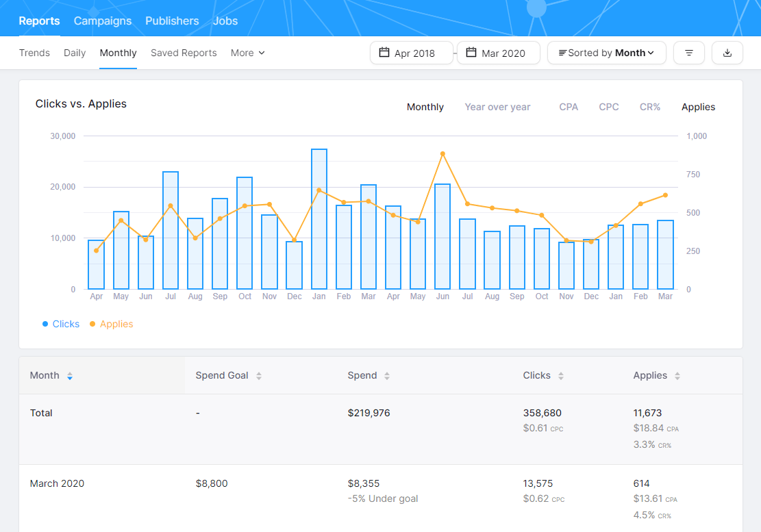Open the filter options icon
The height and width of the screenshot is (532, 761).
(x=688, y=53)
